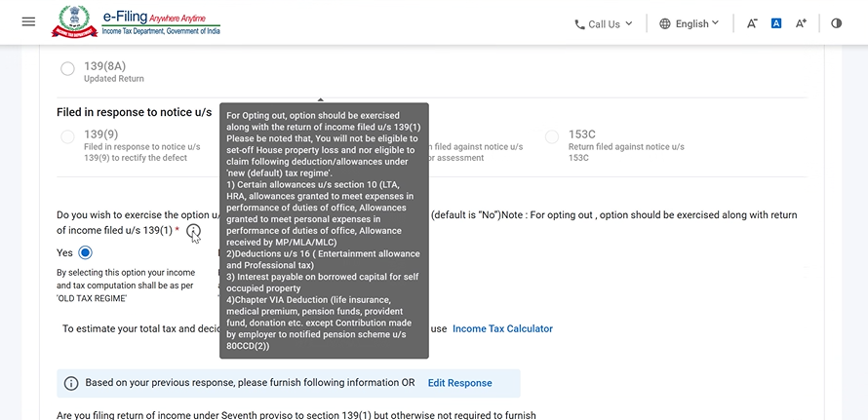Select the 139(8A) Updated Return option
Image resolution: width=868 pixels, height=420 pixels.
click(x=67, y=68)
